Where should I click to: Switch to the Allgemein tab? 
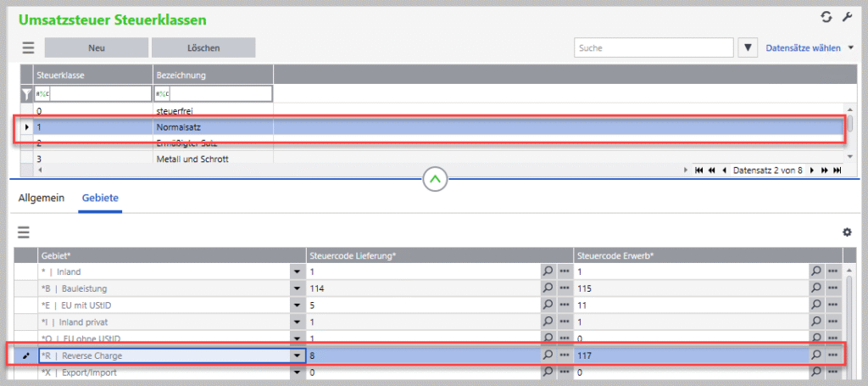pos(42,198)
